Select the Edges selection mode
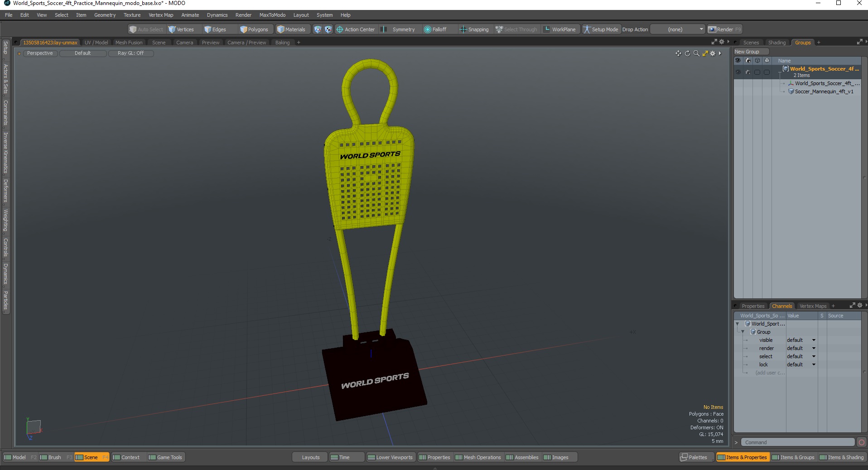This screenshot has height=470, width=868. [x=215, y=29]
